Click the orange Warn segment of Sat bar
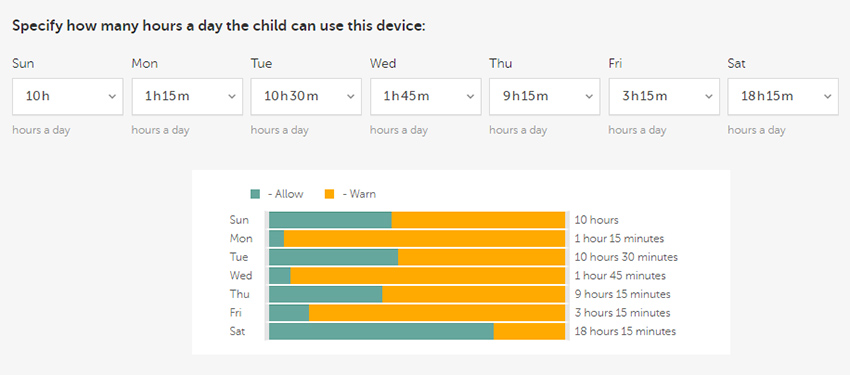Screen dimensions: 850x375 click(x=530, y=331)
